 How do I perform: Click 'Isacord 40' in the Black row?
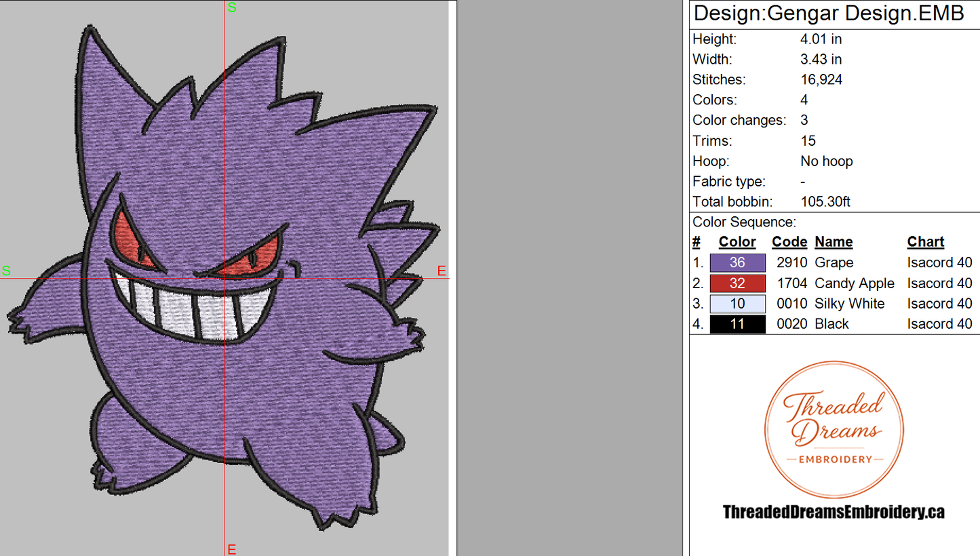click(940, 324)
